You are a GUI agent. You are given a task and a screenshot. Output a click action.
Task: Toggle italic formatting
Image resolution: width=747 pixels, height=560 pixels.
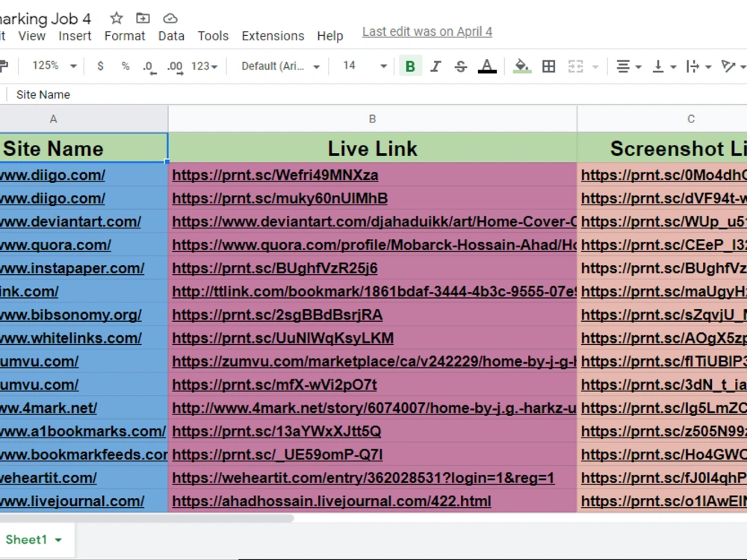tap(435, 66)
